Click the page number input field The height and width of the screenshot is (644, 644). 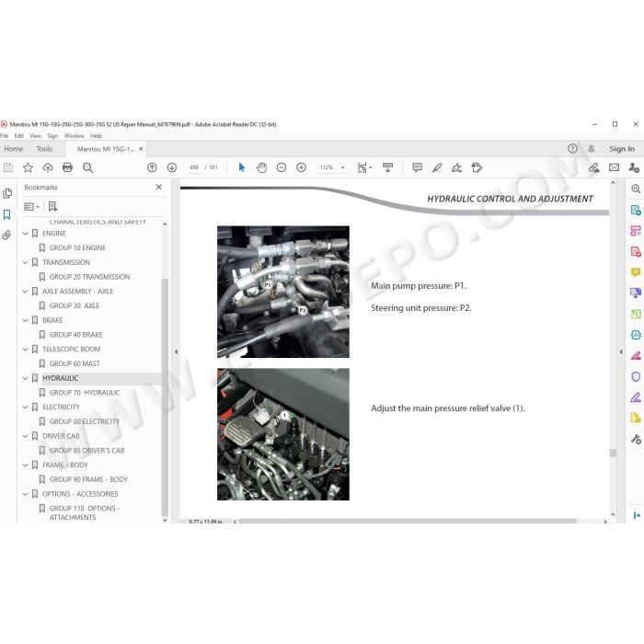tap(194, 167)
